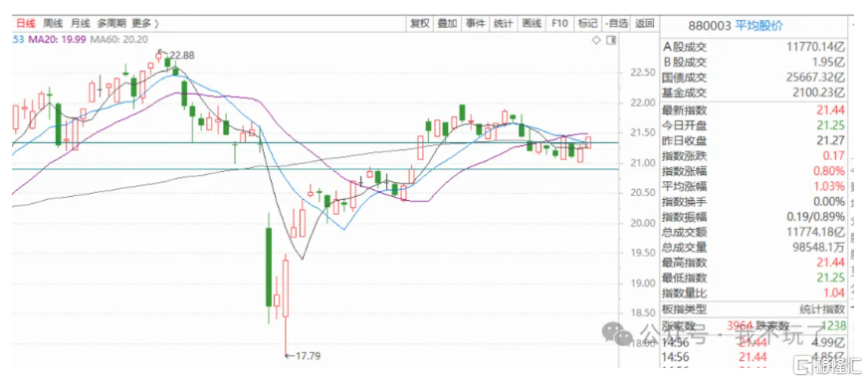Viewport: 868px width, 382px height.
Task: Click the 返回 back button
Action: pos(644,23)
